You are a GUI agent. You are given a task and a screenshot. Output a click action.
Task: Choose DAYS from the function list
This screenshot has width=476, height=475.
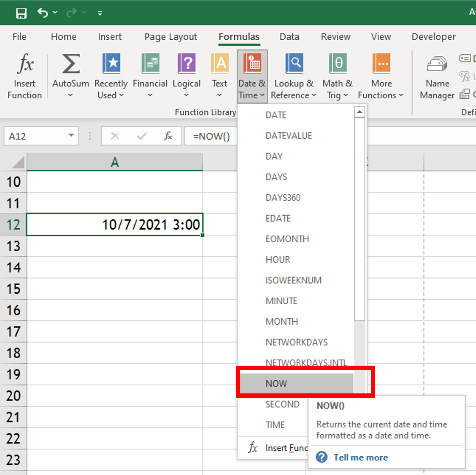296,177
